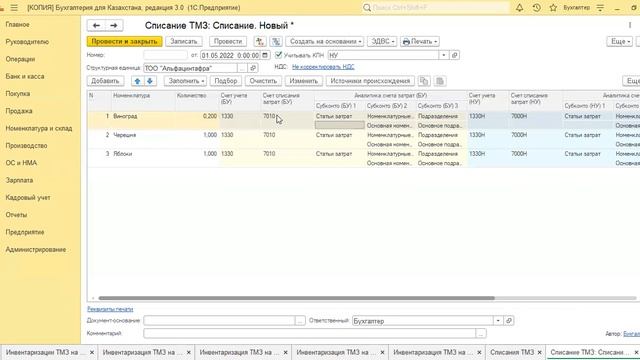Viewport: 640px width, 360px height.
Task: Open the Реквизиты печати link
Action: [x=110, y=309]
